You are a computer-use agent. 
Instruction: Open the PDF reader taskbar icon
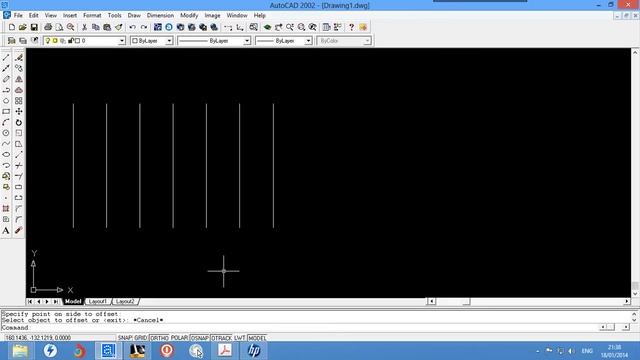coord(224,351)
